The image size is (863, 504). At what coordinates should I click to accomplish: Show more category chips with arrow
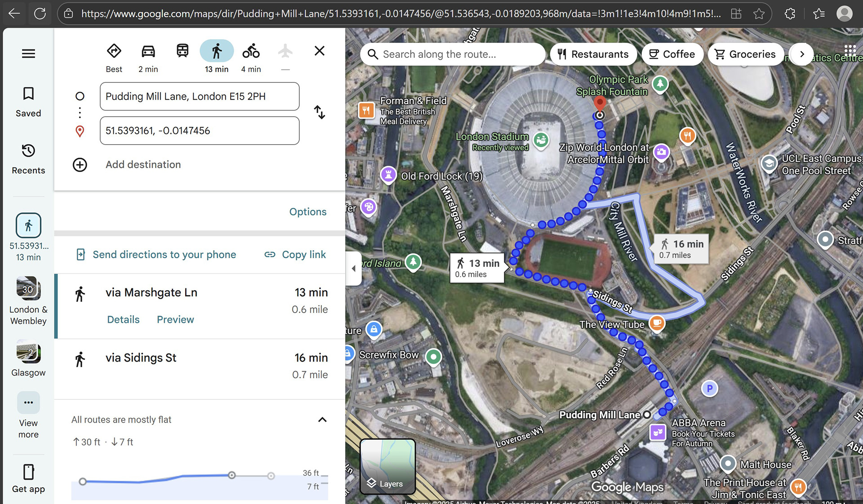[x=802, y=54]
